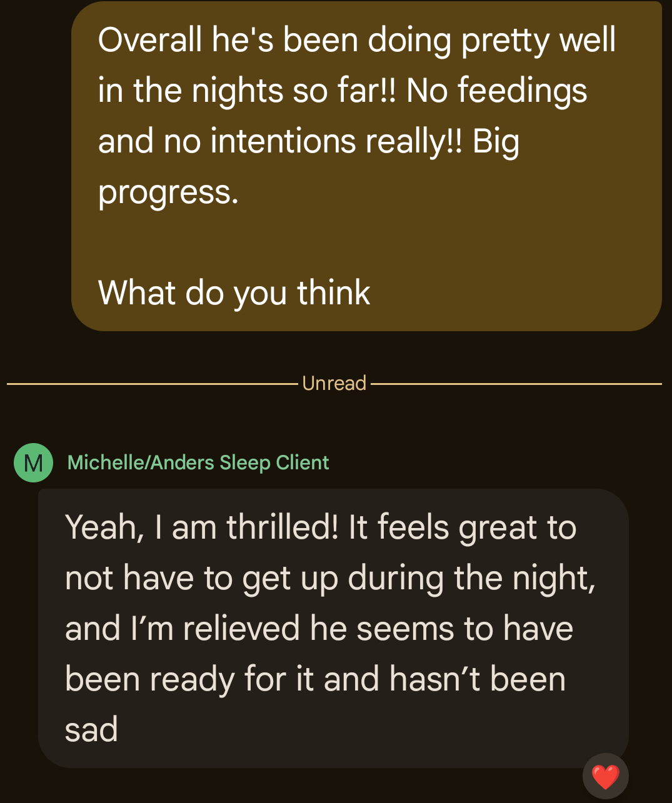Click "No feedings" text in sent message

tap(496, 91)
